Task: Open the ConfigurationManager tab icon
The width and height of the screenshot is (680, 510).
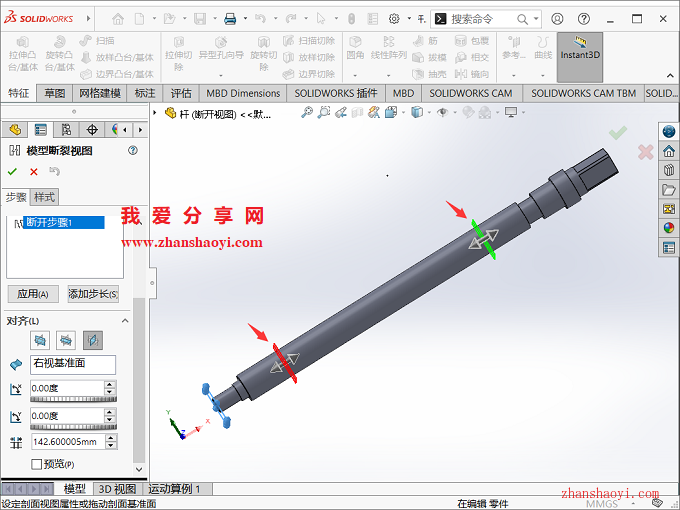Action: (65, 129)
